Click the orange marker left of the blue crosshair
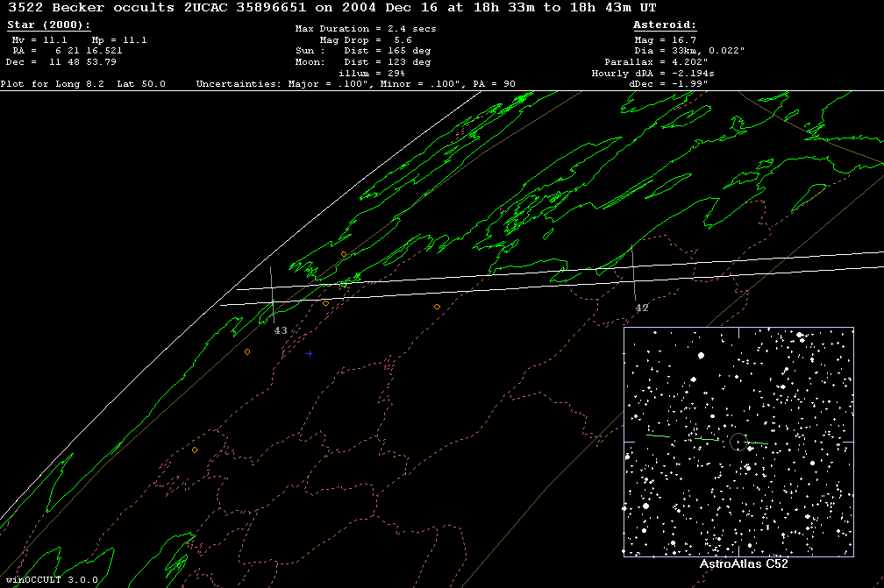Image resolution: width=884 pixels, height=588 pixels. pyautogui.click(x=247, y=351)
